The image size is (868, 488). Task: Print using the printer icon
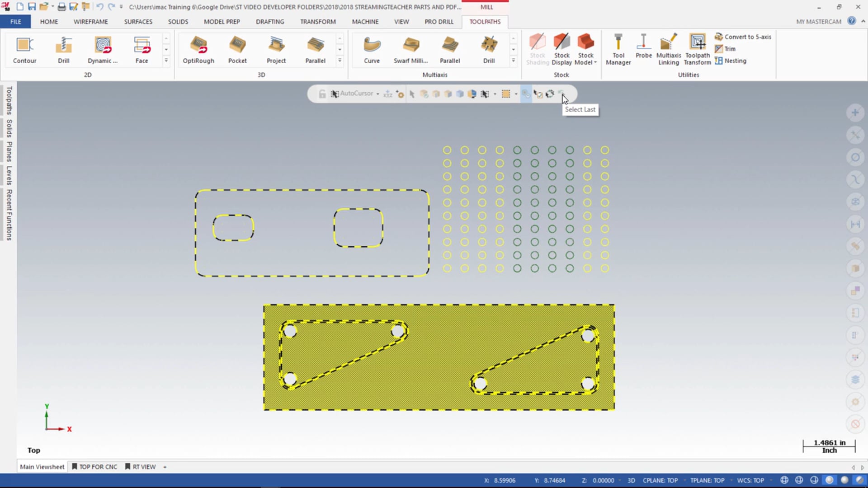point(61,7)
